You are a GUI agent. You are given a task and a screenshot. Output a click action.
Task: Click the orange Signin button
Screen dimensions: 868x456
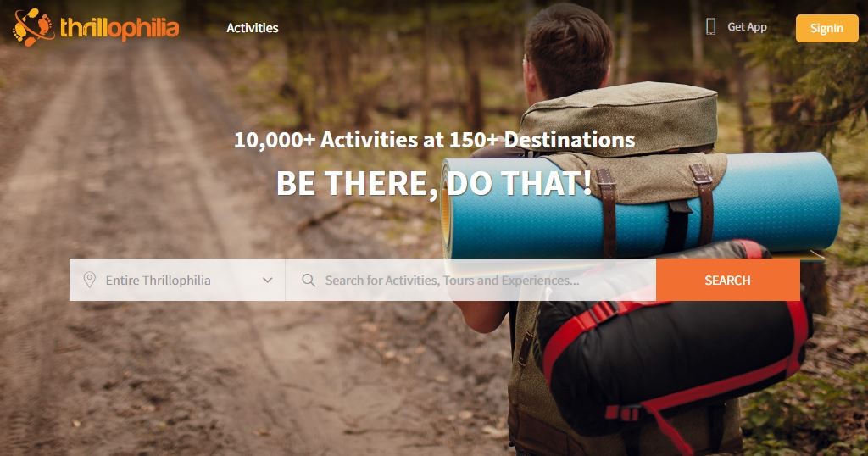click(827, 28)
